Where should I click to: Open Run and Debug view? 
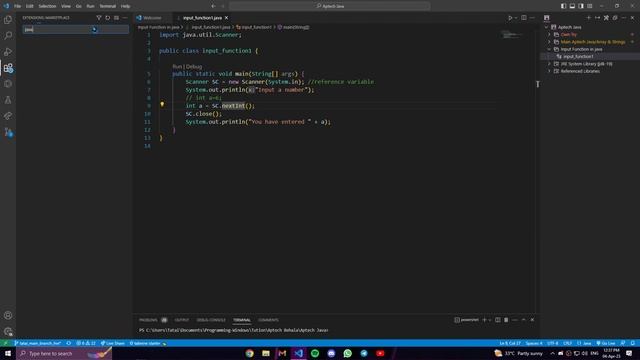point(8,52)
